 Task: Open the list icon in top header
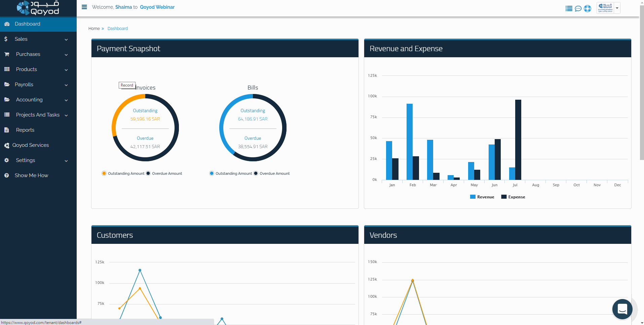pos(569,8)
